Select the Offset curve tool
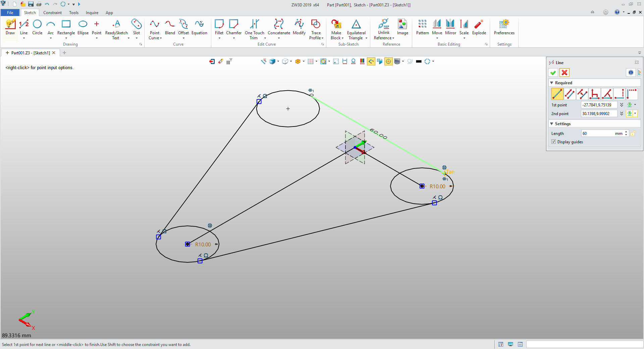This screenshot has height=349, width=644. [183, 28]
